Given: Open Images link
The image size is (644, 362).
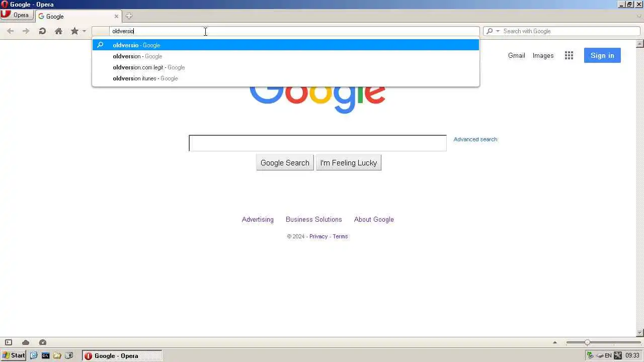Looking at the screenshot, I should tap(543, 56).
